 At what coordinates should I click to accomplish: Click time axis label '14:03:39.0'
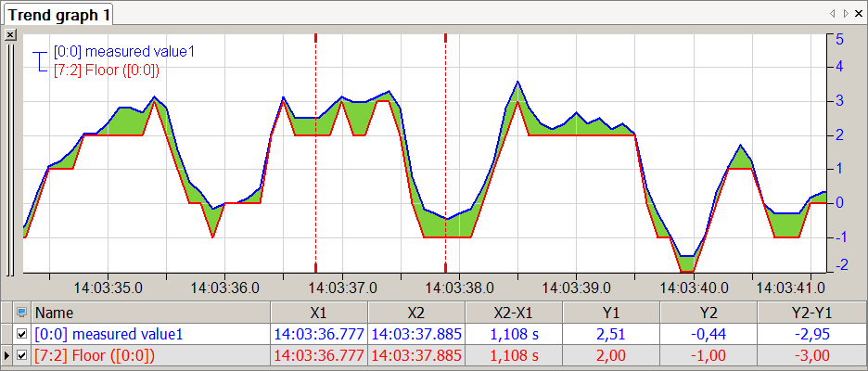click(x=576, y=288)
